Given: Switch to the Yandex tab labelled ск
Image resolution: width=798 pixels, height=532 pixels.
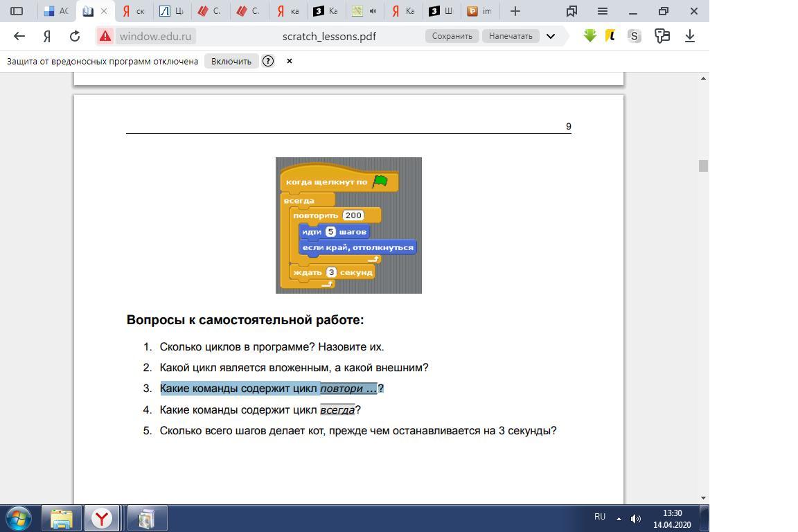Looking at the screenshot, I should [x=134, y=11].
